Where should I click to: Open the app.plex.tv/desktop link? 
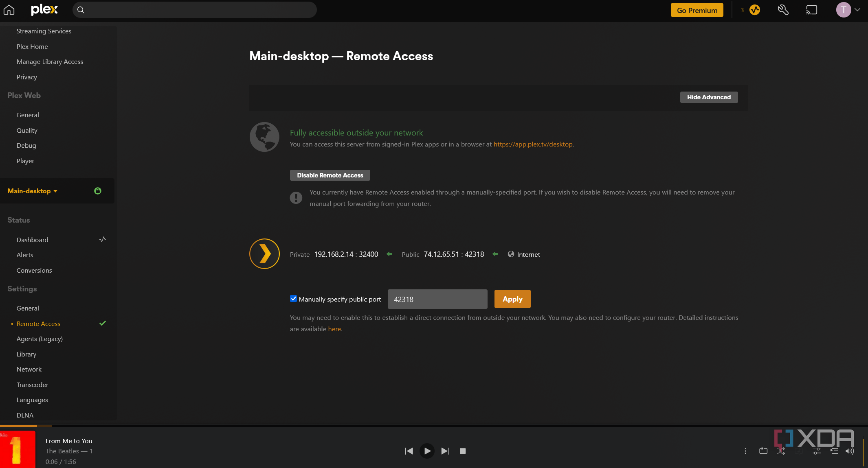coord(533,144)
